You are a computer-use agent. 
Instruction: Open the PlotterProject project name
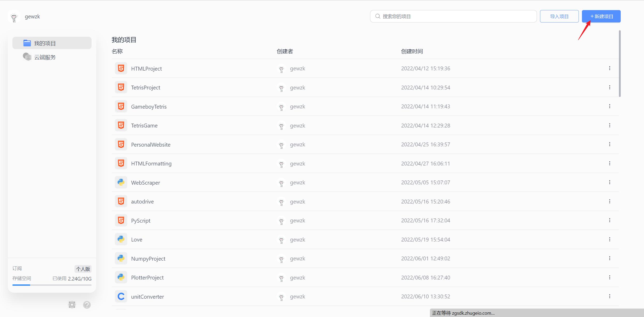pyautogui.click(x=147, y=277)
